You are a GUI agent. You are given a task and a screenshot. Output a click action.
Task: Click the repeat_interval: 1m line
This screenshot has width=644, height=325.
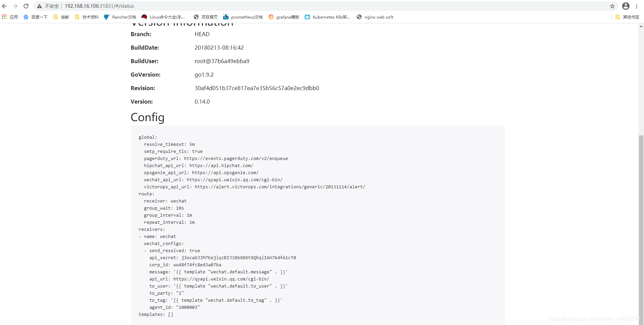pos(169,222)
